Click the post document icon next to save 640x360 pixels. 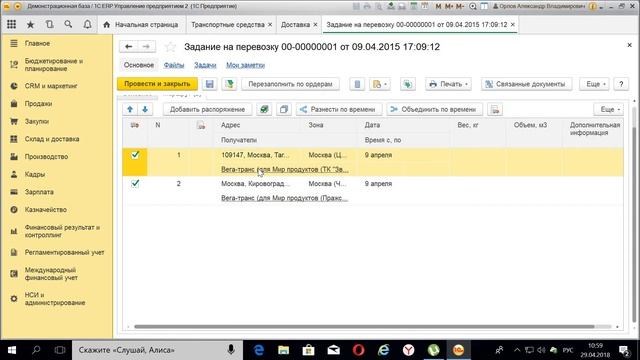coord(229,84)
